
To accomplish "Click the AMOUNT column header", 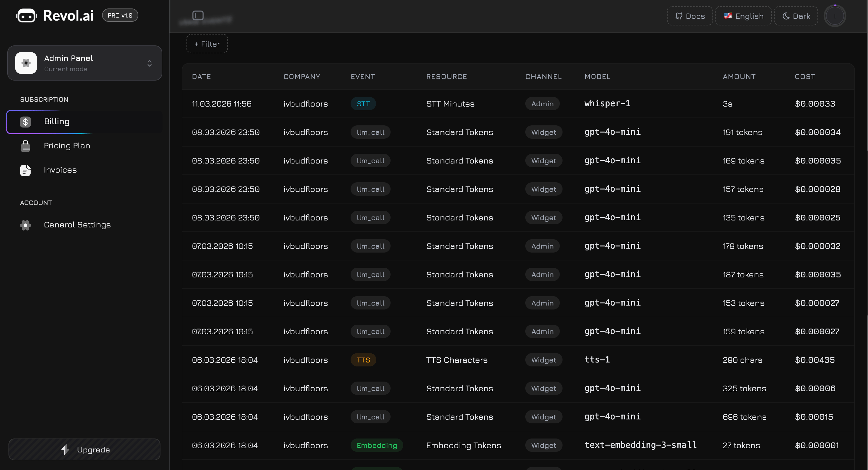I will [739, 77].
